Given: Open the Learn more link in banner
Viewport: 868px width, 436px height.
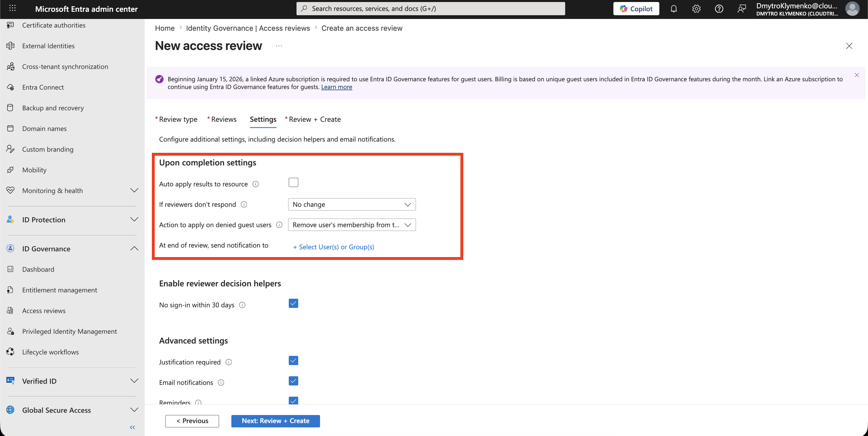Looking at the screenshot, I should [337, 87].
